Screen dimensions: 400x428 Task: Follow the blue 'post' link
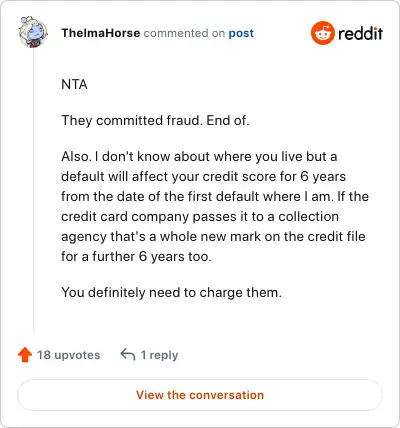click(241, 33)
